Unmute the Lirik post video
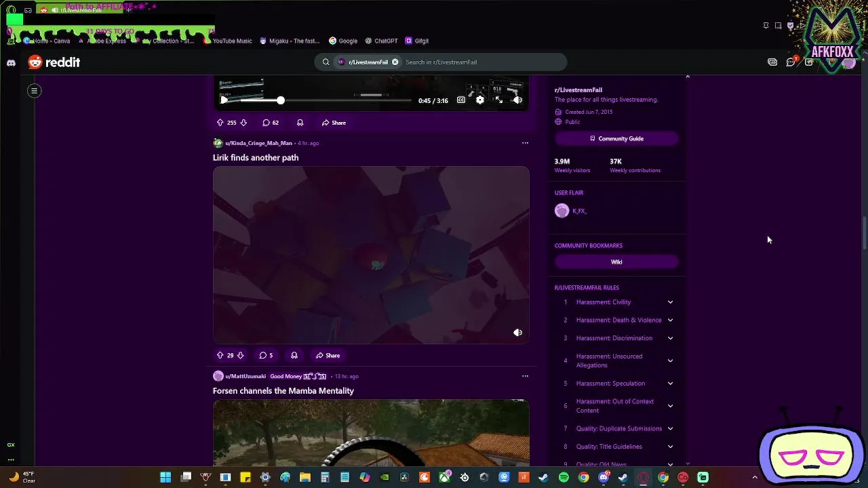 coord(517,333)
